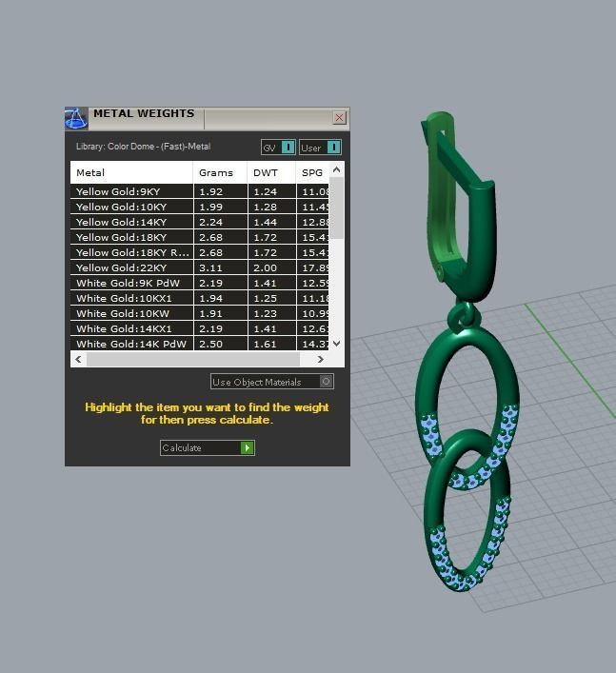Image resolution: width=616 pixels, height=673 pixels.
Task: Click the 3.11 grams value
Action: (x=210, y=267)
